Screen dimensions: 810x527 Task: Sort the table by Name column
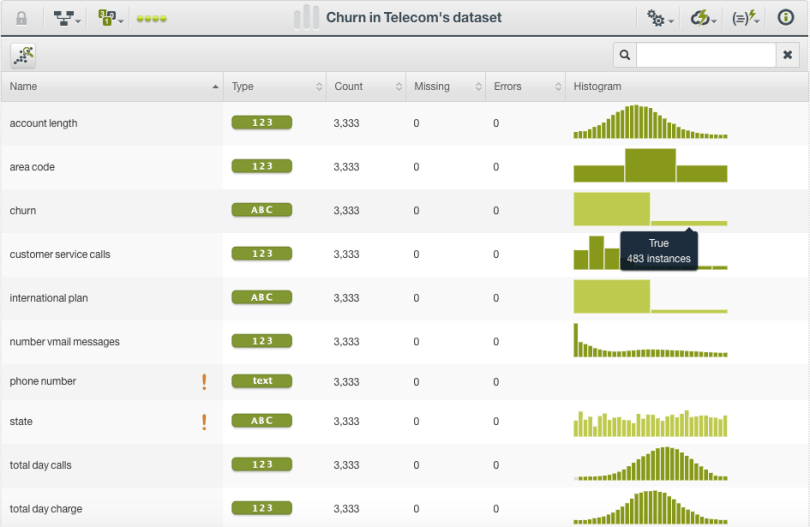[x=112, y=87]
